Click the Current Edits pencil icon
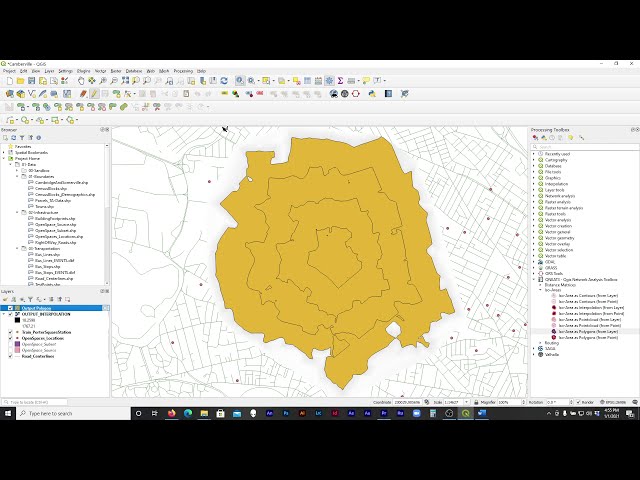The image size is (640, 480). (83, 94)
